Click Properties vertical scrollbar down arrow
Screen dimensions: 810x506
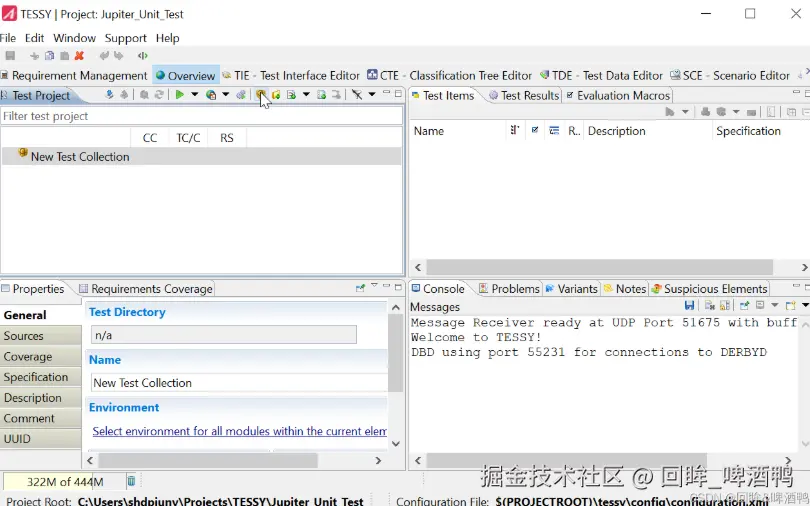[396, 444]
